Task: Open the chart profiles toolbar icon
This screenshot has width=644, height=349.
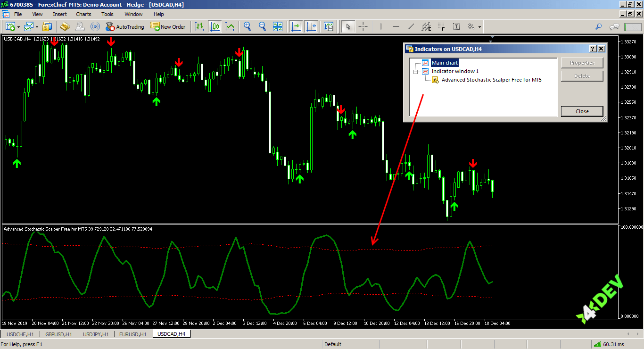Action: (x=29, y=26)
